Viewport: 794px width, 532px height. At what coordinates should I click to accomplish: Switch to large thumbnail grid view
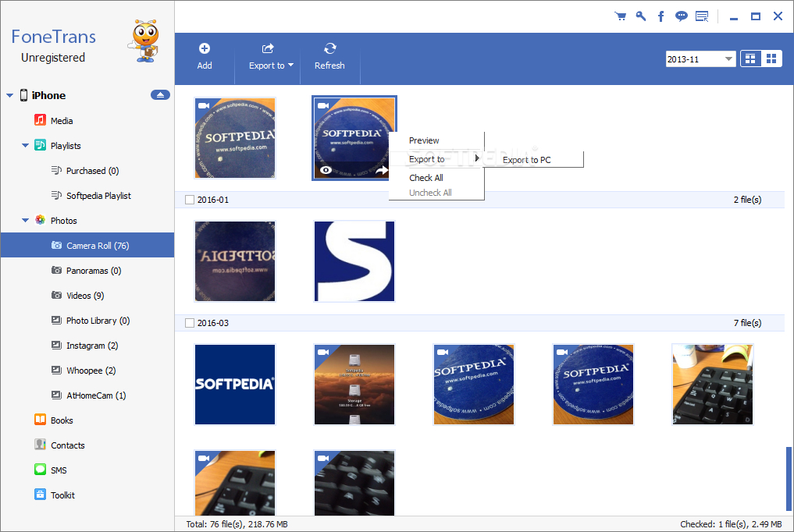[x=750, y=59]
